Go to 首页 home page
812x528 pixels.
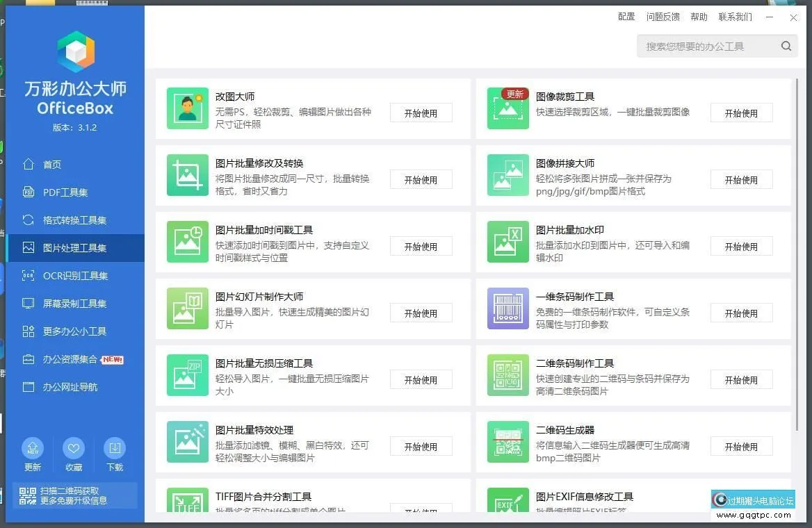point(52,165)
